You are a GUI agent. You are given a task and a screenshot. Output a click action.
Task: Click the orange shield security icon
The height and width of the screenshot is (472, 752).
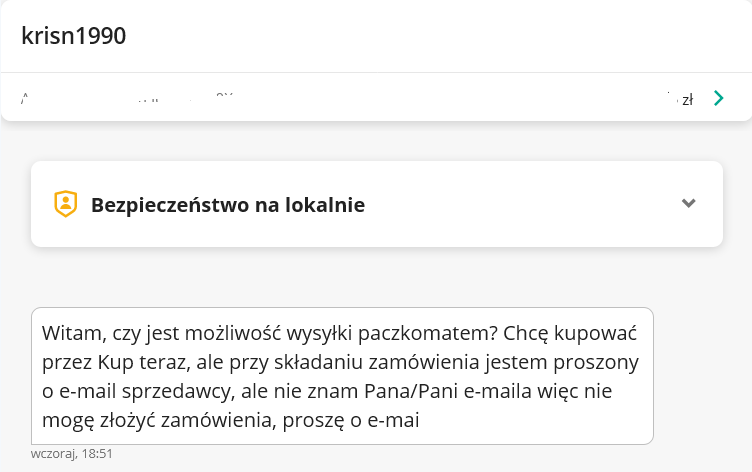point(66,204)
